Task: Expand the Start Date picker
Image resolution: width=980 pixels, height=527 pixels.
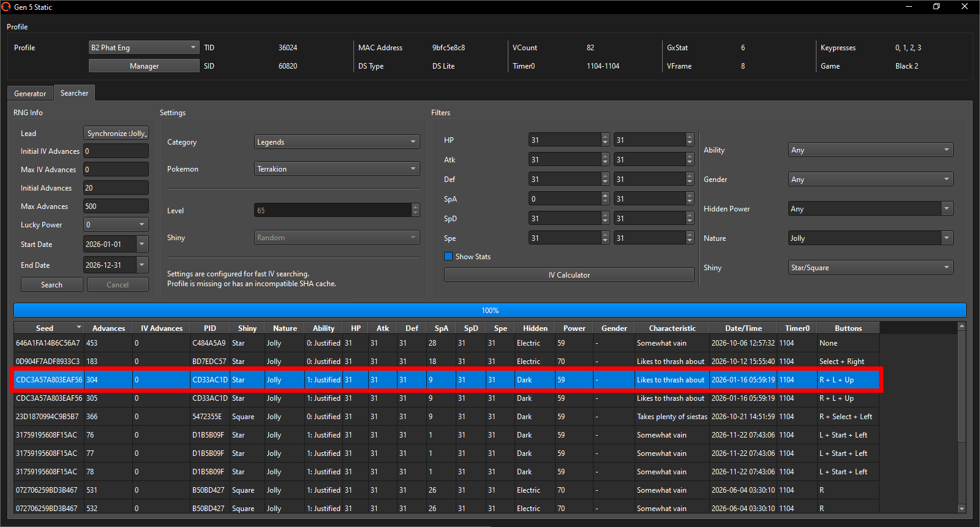Action: point(142,245)
